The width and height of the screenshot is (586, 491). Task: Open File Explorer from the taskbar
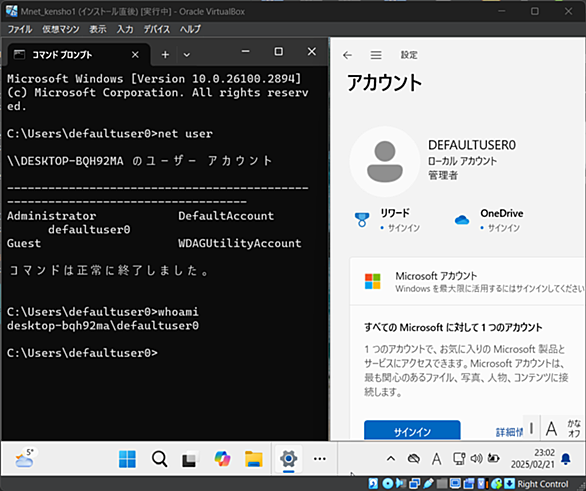click(254, 459)
